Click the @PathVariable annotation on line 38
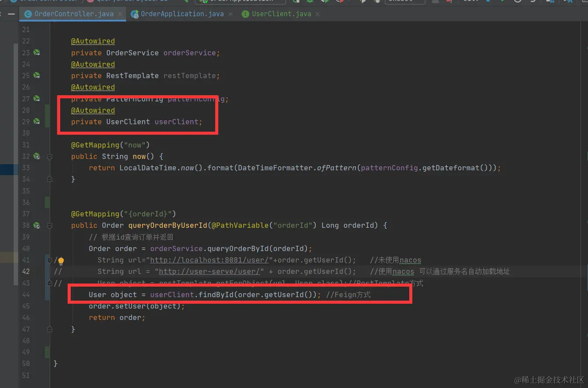 240,225
